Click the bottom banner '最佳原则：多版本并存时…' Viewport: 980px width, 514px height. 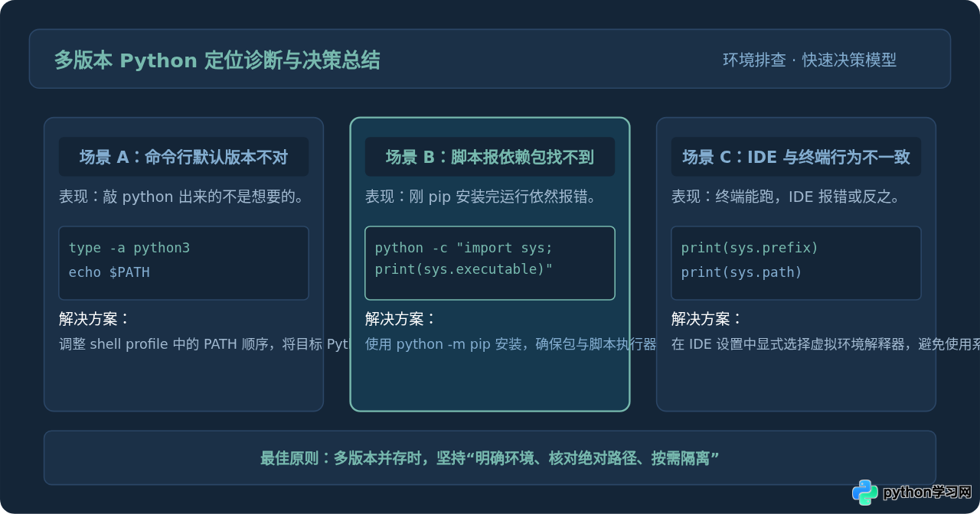[490, 458]
